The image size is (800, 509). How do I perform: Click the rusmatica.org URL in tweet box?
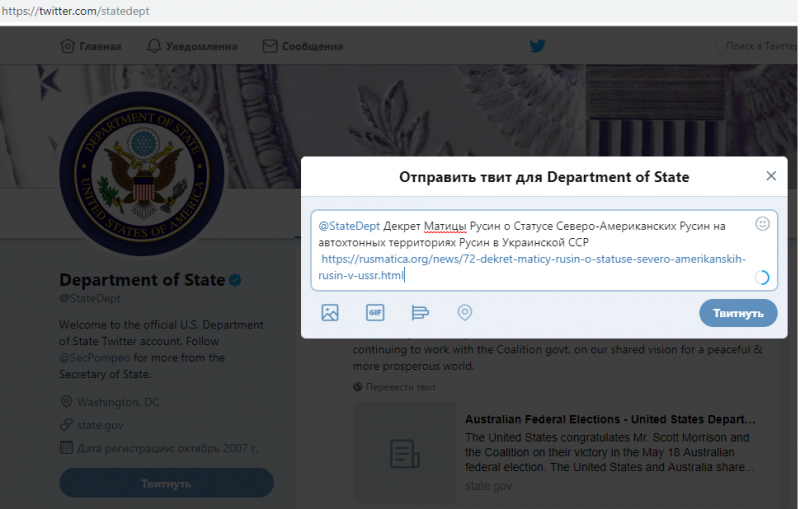(x=532, y=267)
